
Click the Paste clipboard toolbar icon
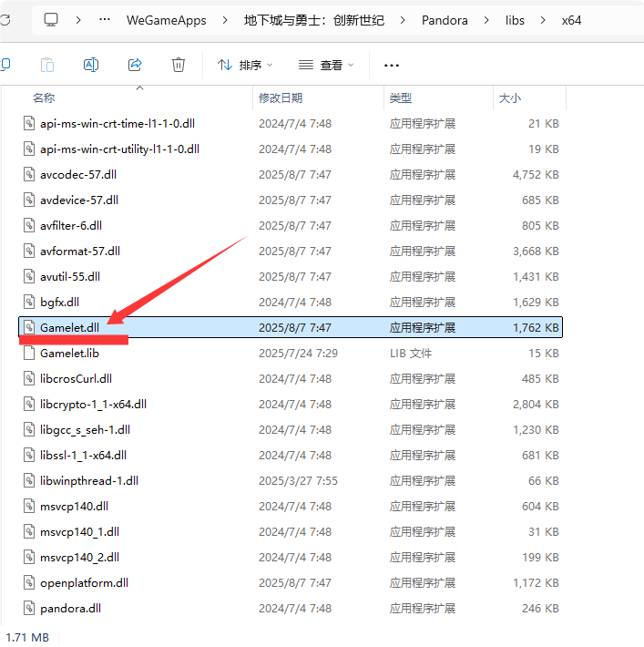coord(47,65)
